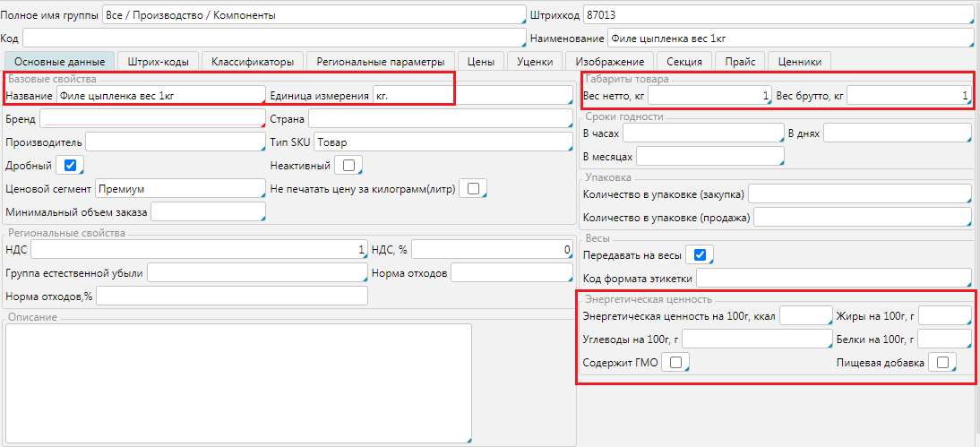This screenshot has height=447, width=980.
Task: Click the Вес нетто, кг field
Action: [709, 95]
